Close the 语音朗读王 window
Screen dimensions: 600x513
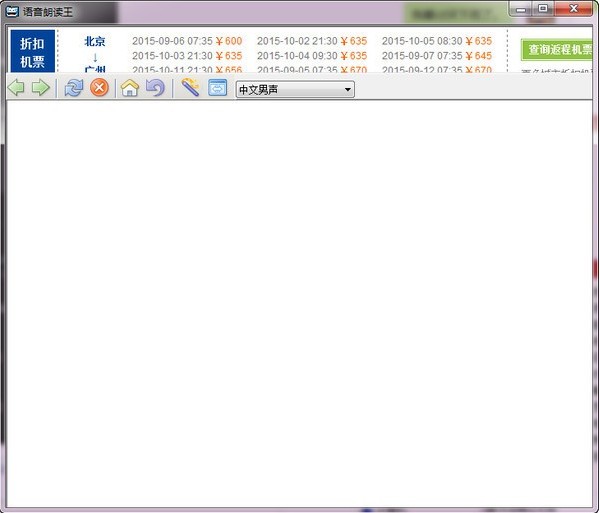click(573, 8)
